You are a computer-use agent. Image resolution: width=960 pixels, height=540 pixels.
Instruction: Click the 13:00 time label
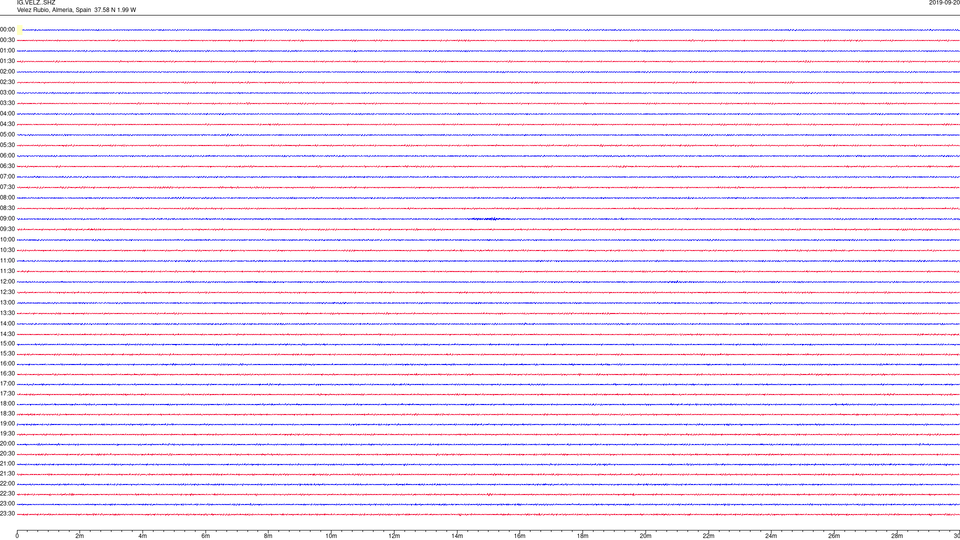[x=7, y=302]
